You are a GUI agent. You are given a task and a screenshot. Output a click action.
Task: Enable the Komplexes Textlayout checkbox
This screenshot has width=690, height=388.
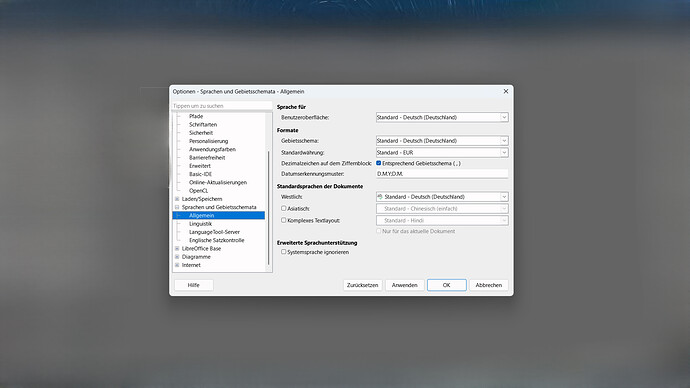coord(284,220)
